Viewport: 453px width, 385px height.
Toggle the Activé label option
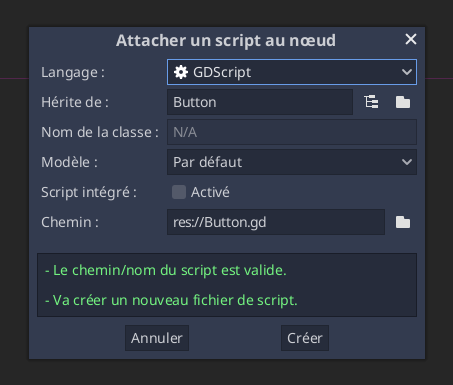pos(210,192)
